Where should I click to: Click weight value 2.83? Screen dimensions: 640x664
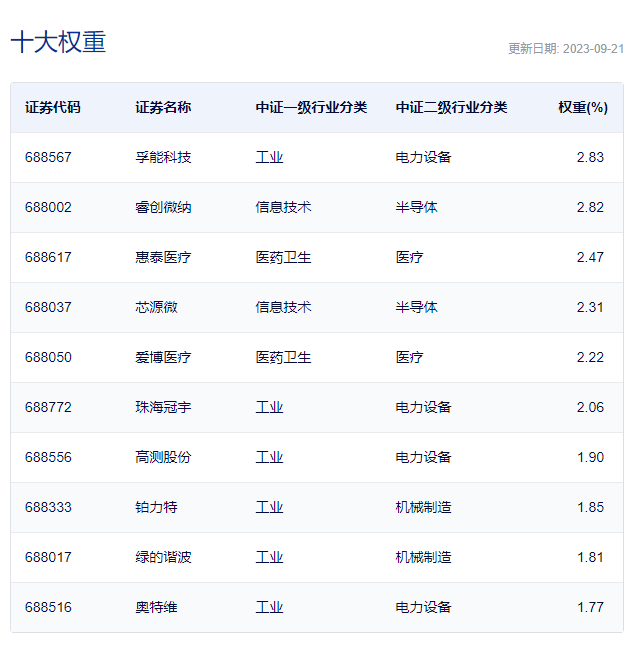click(590, 158)
